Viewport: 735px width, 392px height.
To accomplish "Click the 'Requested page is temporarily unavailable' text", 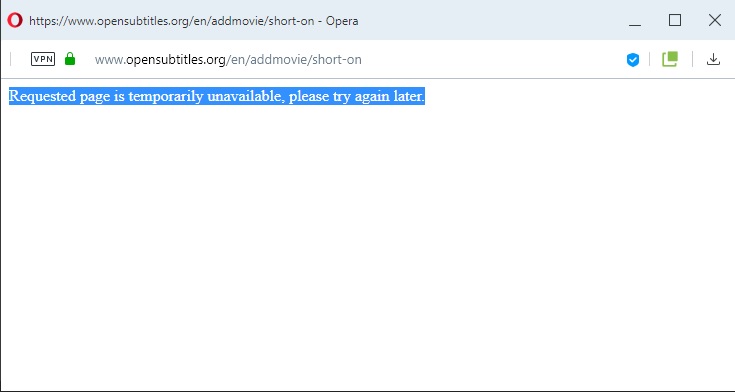I will pos(217,96).
